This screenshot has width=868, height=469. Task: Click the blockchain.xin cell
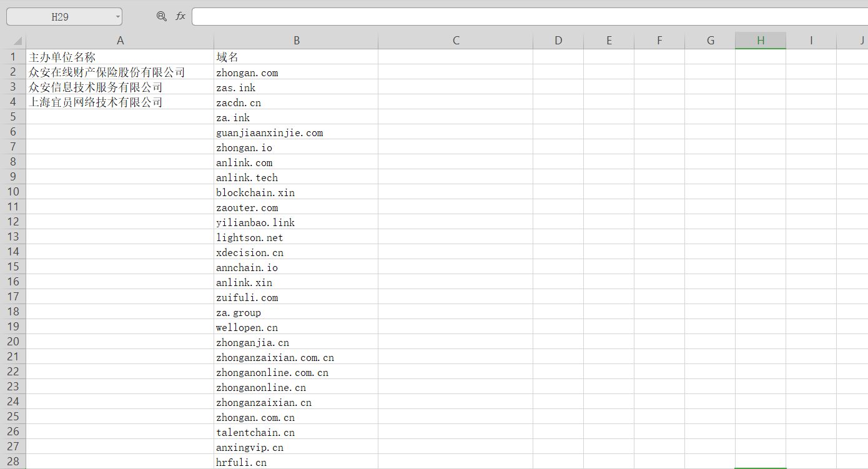[x=296, y=192]
